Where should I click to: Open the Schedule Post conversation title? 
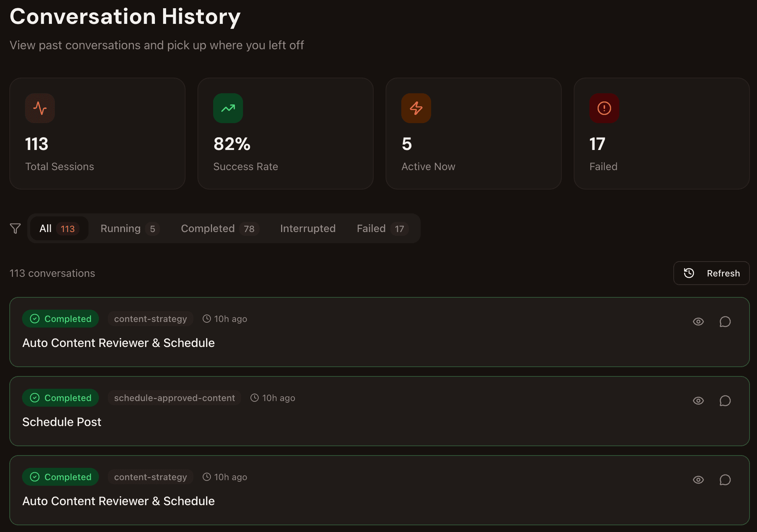62,422
